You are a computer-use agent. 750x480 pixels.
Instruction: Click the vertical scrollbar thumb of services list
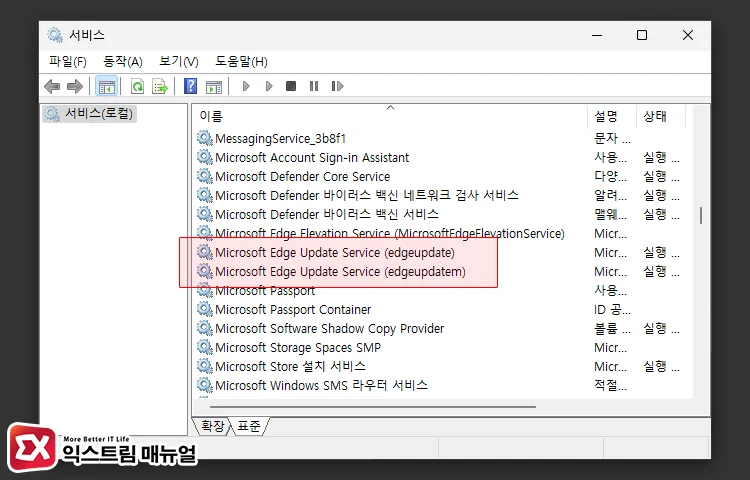pyautogui.click(x=701, y=216)
